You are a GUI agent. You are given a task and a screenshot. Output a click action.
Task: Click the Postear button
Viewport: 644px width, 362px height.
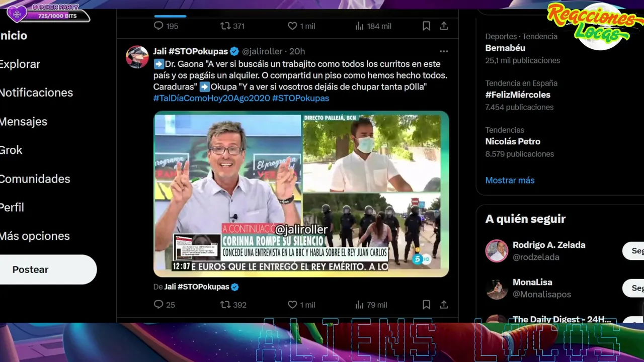48,269
